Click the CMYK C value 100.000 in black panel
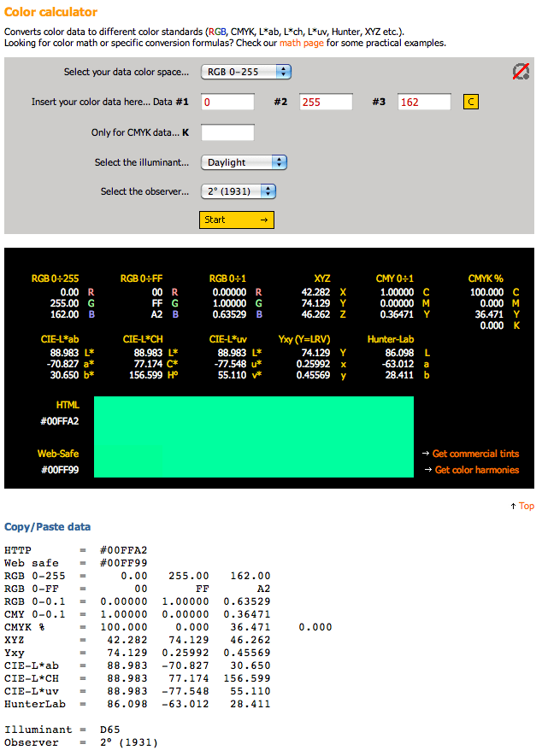The width and height of the screenshot is (542, 756). (x=486, y=292)
